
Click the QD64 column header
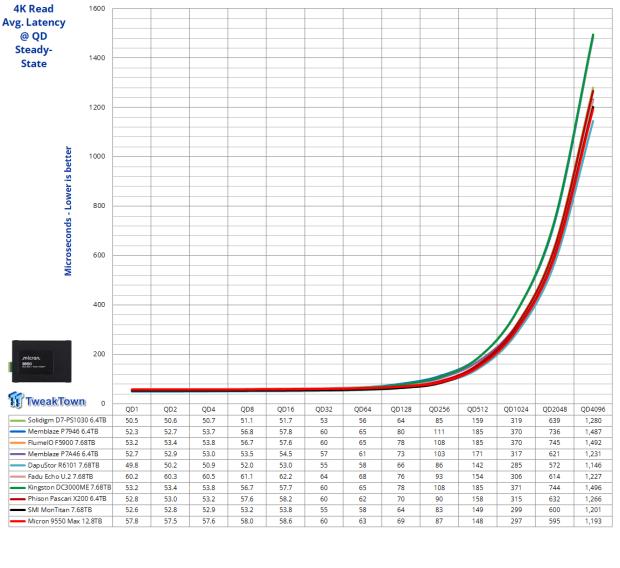(x=362, y=410)
